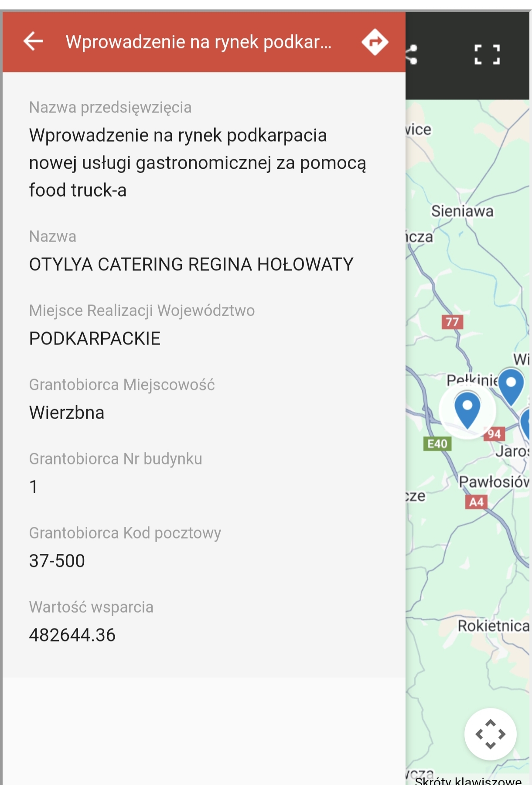Open the map camera pan controls
Screen dimensions: 532x785
click(490, 734)
